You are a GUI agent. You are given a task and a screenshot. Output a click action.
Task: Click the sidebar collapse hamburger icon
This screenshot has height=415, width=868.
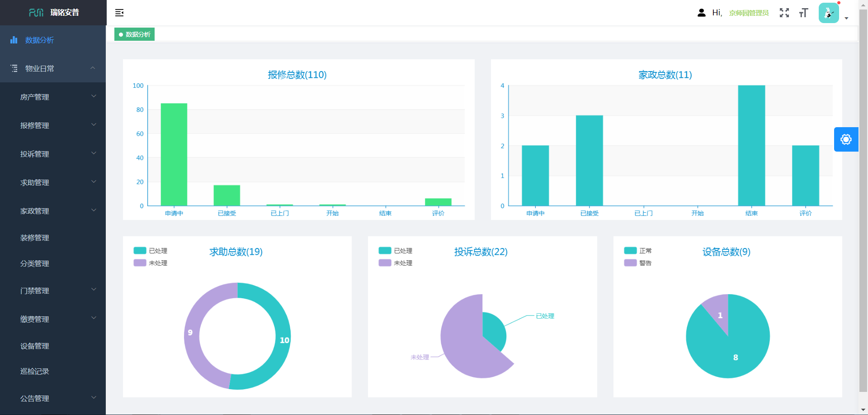[x=119, y=13]
